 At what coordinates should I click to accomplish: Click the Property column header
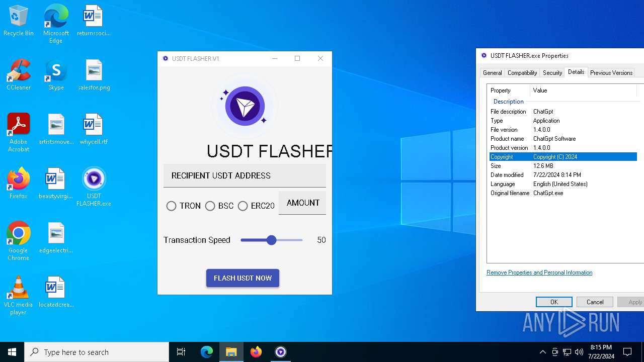click(x=509, y=90)
